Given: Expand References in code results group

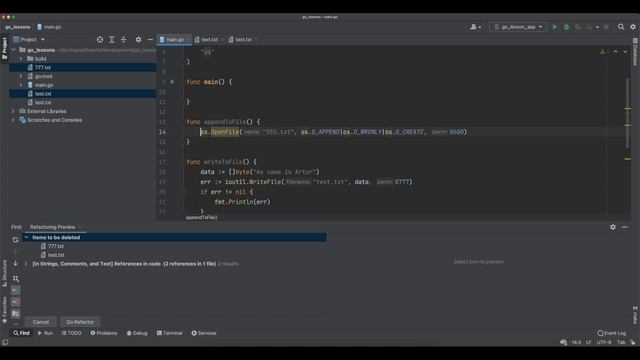Looking at the screenshot, I should pyautogui.click(x=27, y=264).
